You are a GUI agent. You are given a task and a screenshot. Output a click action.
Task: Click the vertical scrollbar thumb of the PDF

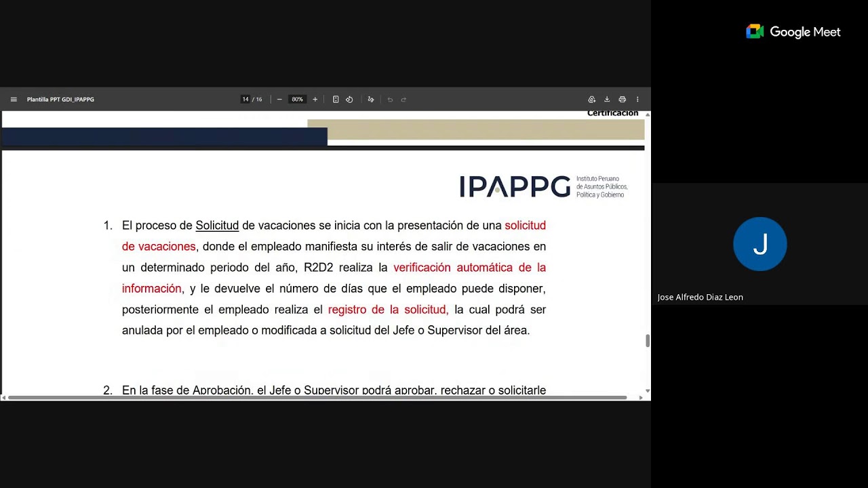tap(648, 341)
